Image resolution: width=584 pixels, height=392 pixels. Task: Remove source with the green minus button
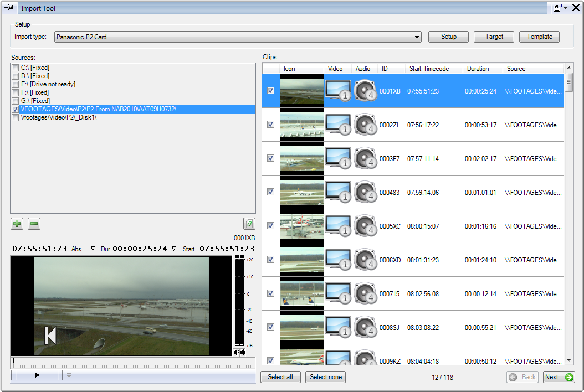(34, 224)
